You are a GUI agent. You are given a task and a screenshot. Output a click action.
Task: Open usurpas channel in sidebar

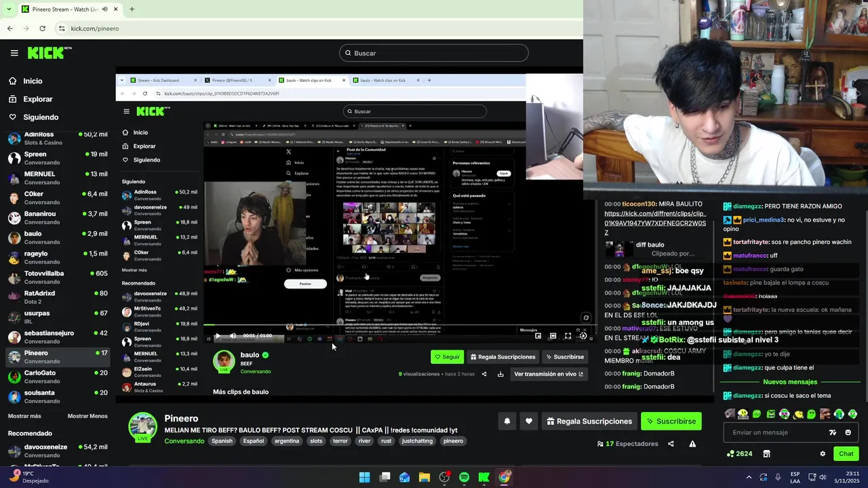57,317
